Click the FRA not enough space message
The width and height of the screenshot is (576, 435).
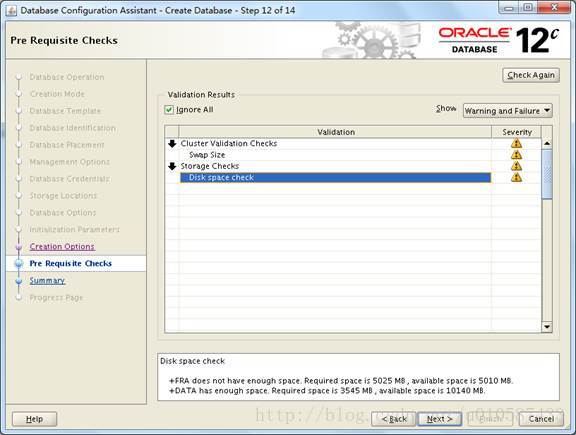pos(341,381)
